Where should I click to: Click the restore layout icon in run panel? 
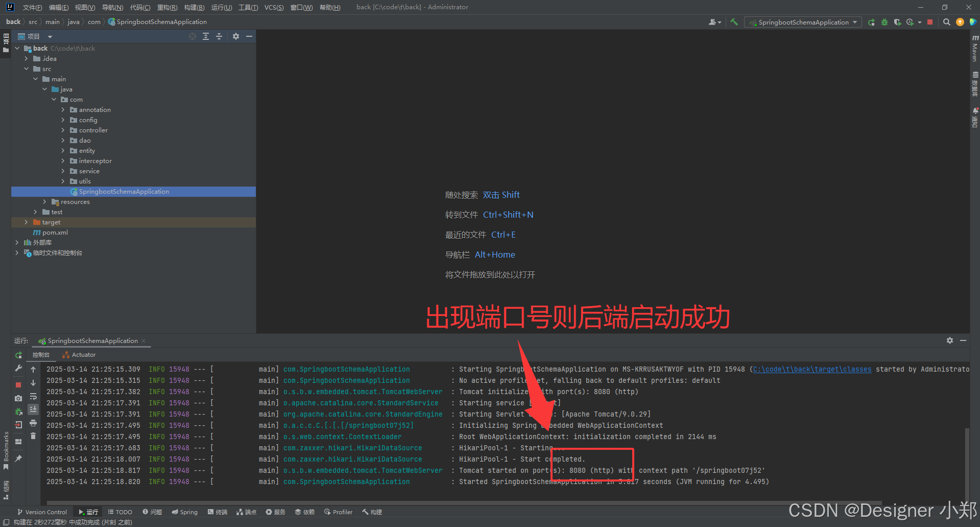18,442
